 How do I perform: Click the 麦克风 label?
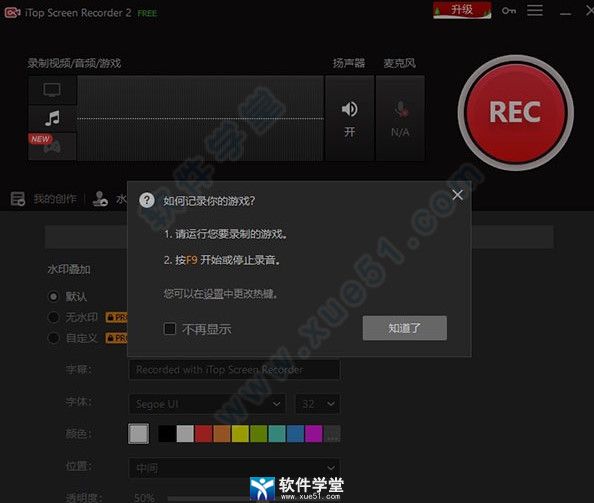(400, 63)
